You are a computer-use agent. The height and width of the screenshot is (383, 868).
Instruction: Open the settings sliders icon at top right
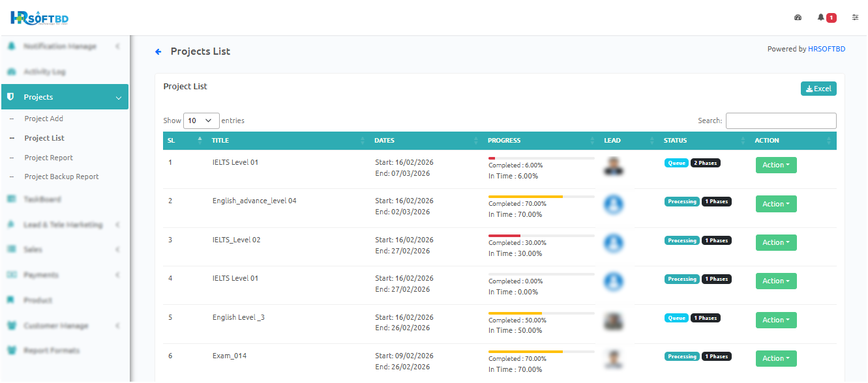click(855, 18)
